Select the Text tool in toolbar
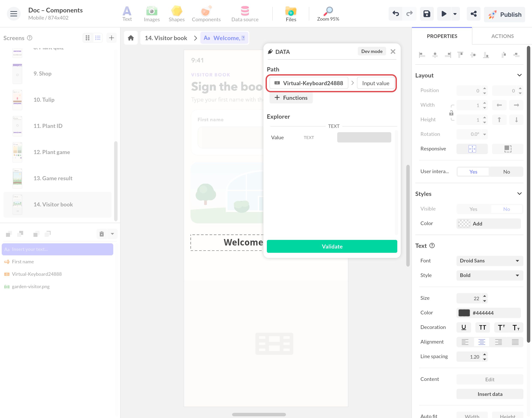Viewport: 532px width, 418px height. (x=127, y=14)
